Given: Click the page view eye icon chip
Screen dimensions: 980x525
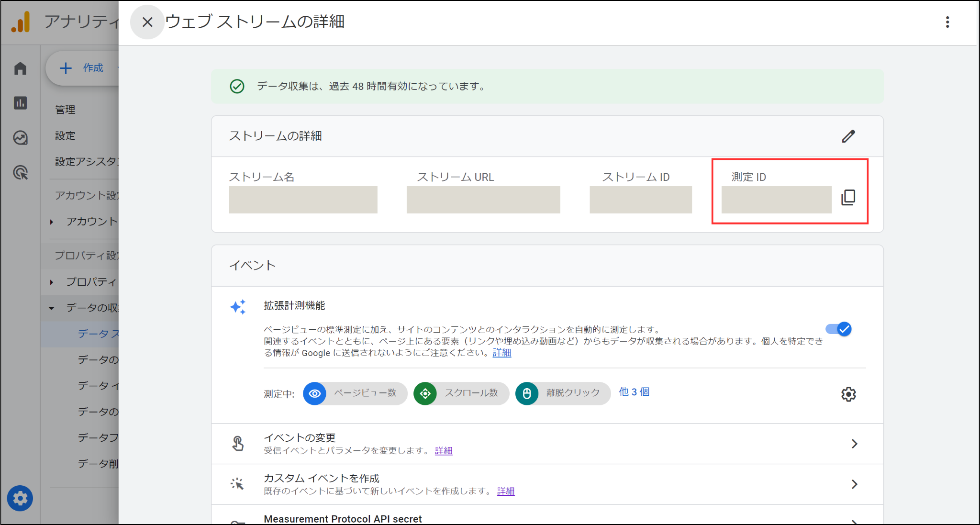Looking at the screenshot, I should [x=314, y=393].
